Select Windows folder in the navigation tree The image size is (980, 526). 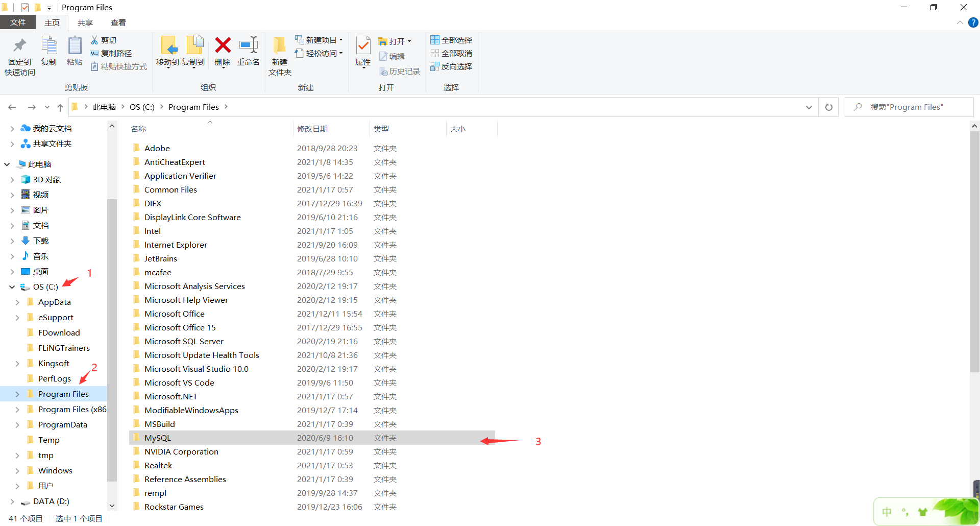55,471
